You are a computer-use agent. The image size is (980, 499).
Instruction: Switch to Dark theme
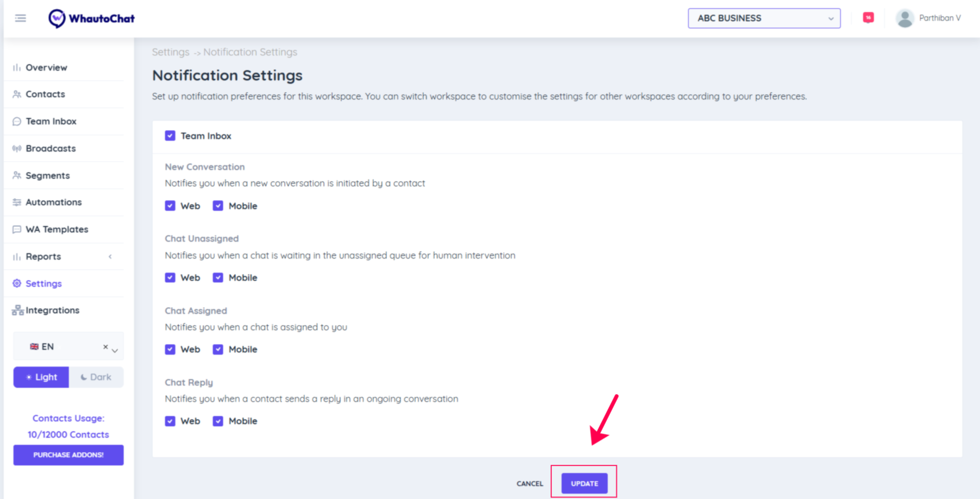coord(96,377)
